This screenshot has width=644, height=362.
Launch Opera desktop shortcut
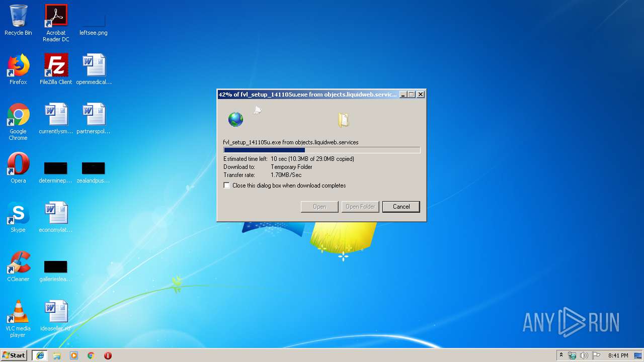coord(18,168)
